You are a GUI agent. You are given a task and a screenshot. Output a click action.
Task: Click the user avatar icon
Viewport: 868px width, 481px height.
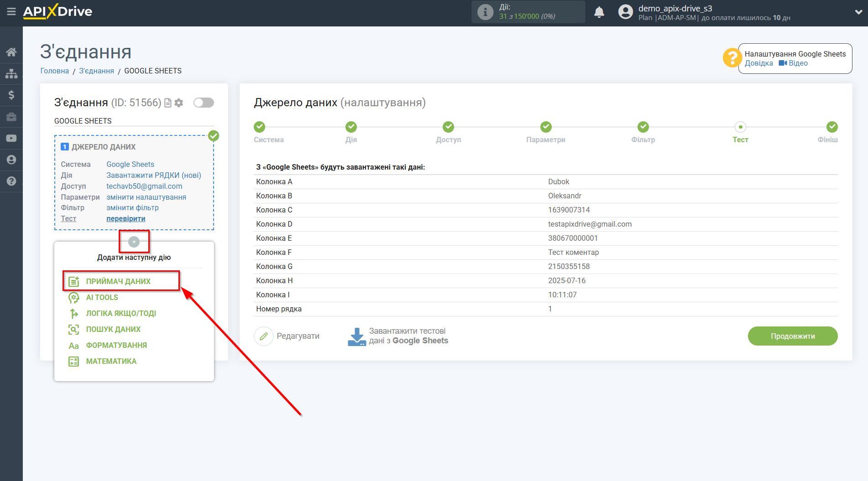pyautogui.click(x=626, y=12)
